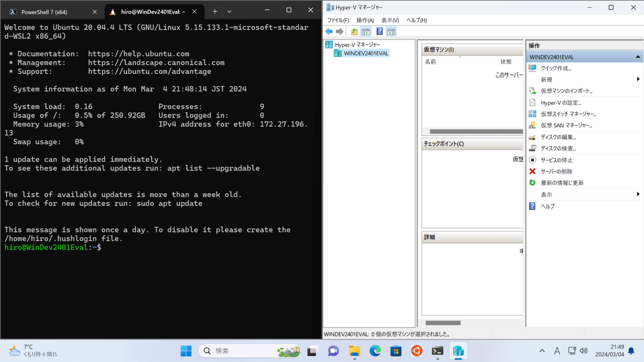Open Hyper-V help via the ? toolbar icon

pyautogui.click(x=379, y=31)
